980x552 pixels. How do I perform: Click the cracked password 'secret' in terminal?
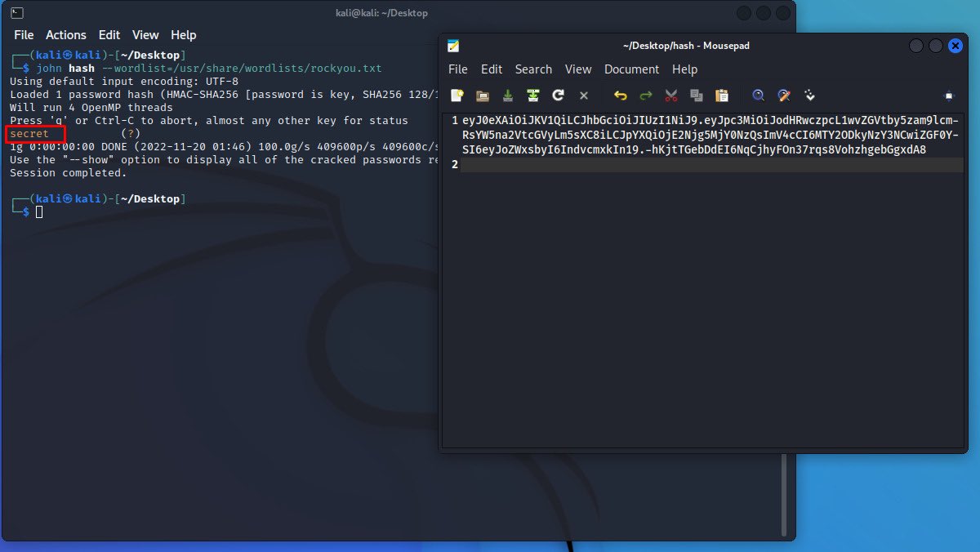coord(29,133)
